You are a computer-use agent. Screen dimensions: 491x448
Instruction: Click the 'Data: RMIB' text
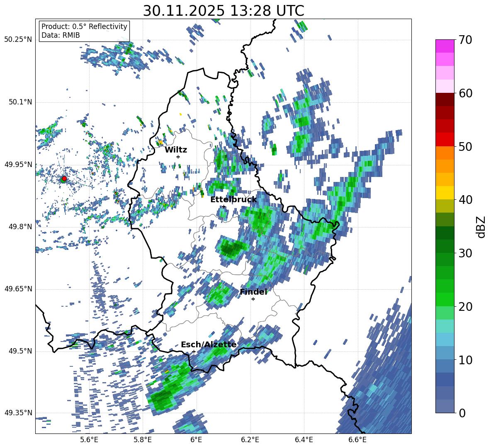click(61, 35)
